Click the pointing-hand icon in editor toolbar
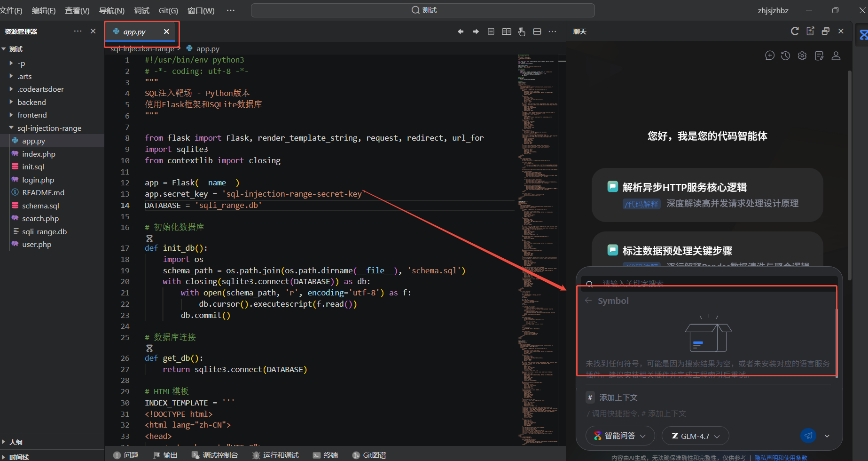This screenshot has height=461, width=868. pyautogui.click(x=522, y=32)
